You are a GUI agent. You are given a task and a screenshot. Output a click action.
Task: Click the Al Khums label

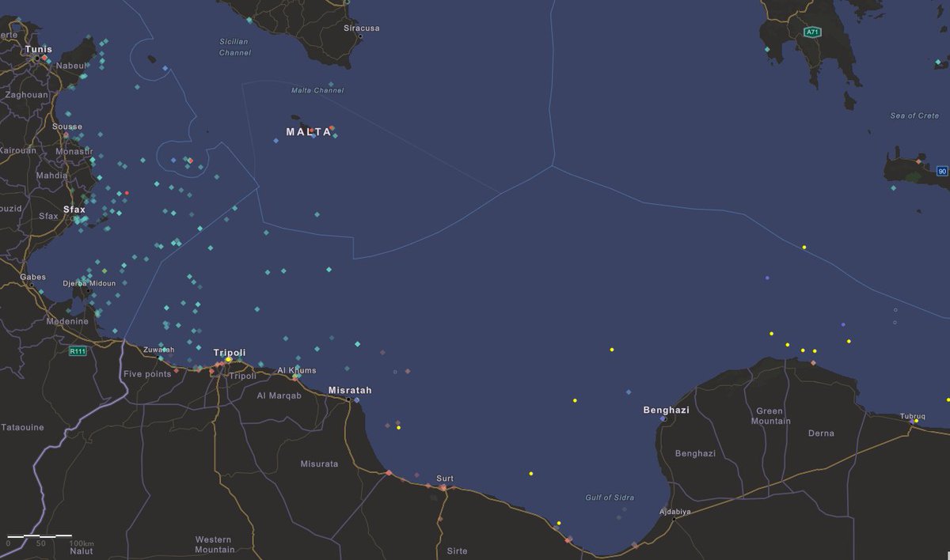tap(296, 370)
